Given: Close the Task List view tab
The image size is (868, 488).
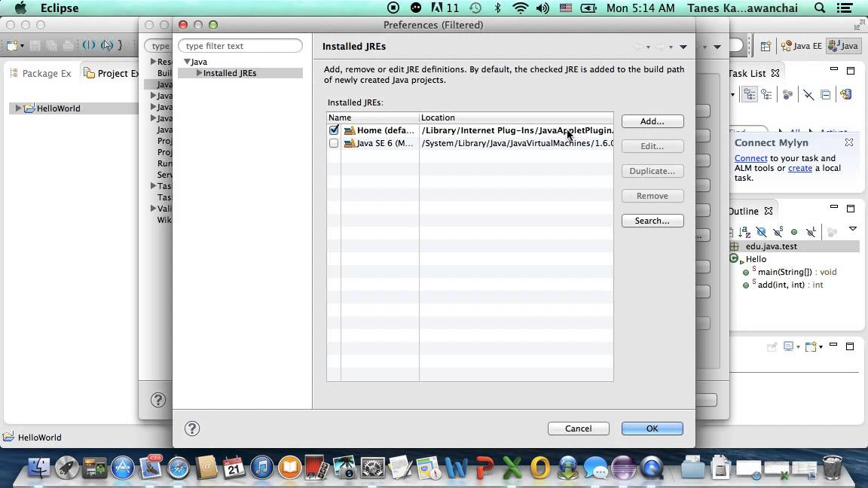Looking at the screenshot, I should pos(775,73).
